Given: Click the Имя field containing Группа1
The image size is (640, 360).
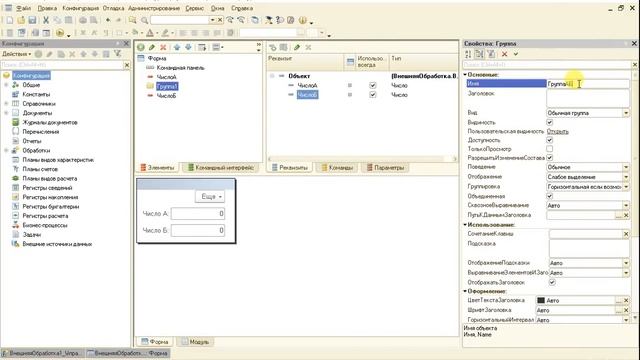Looking at the screenshot, I should 587,84.
